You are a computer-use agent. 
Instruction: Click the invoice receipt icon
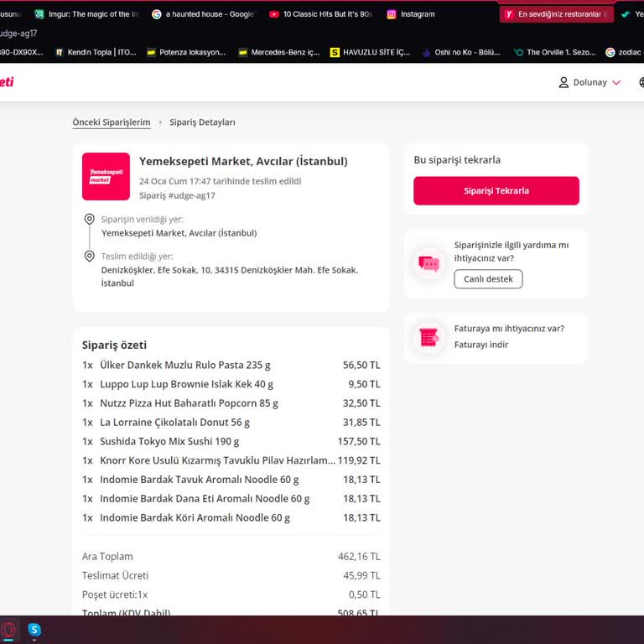tap(428, 338)
